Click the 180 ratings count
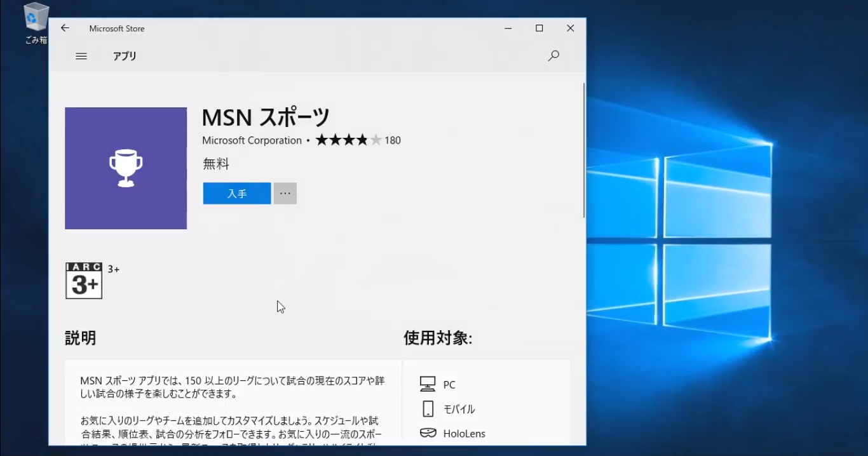868x456 pixels. point(393,140)
